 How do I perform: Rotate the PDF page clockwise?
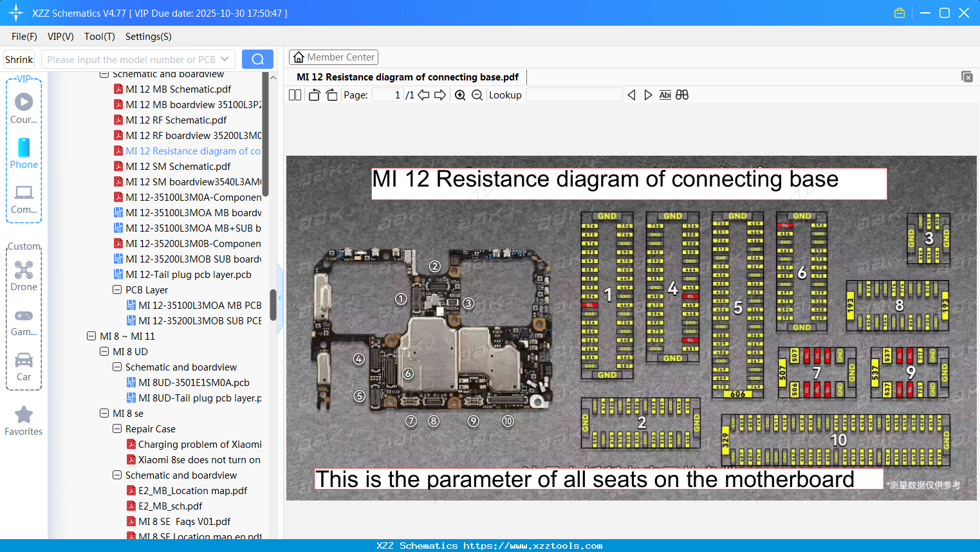pyautogui.click(x=331, y=95)
